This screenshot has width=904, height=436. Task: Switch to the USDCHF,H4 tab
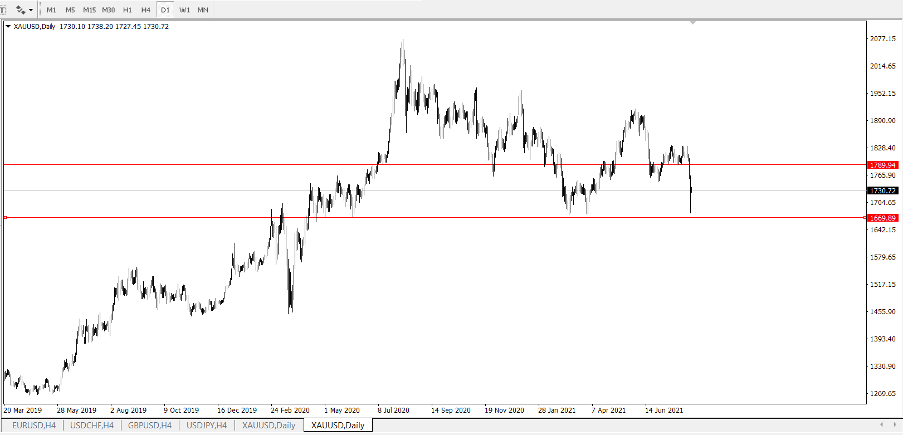(x=93, y=426)
